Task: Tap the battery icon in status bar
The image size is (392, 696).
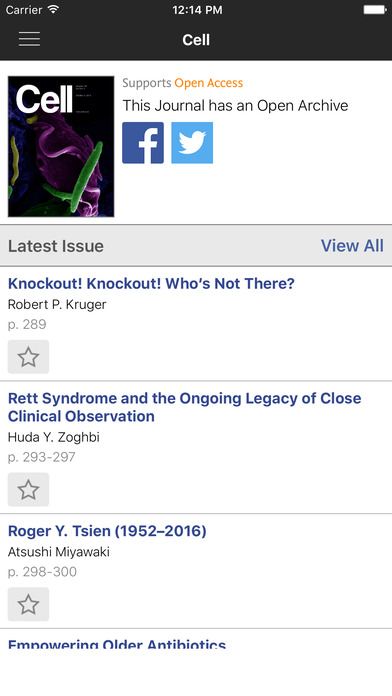Action: coord(375,10)
